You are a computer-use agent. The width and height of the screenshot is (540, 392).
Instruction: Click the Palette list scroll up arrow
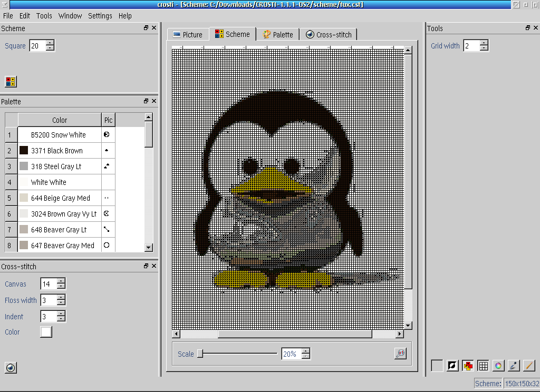(x=148, y=117)
